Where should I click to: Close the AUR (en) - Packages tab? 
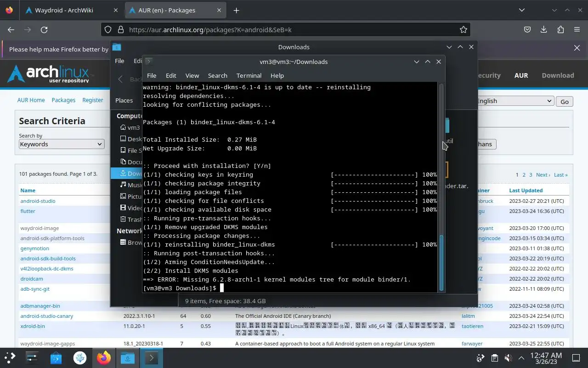(x=220, y=10)
